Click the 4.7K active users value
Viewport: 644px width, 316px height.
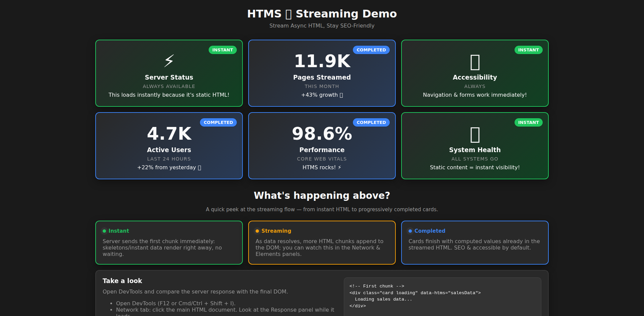169,134
